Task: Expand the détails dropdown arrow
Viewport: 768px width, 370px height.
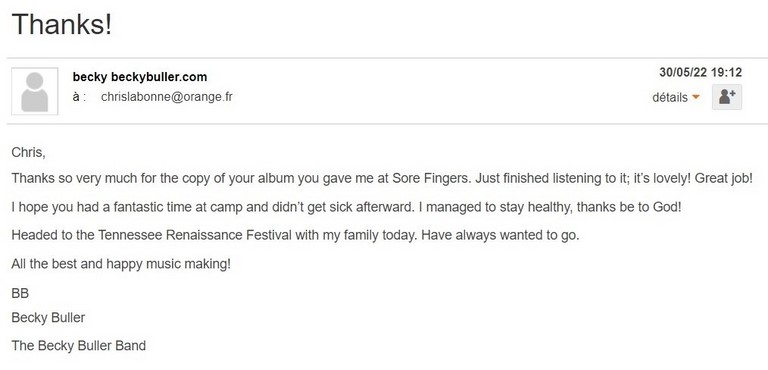Action: (x=696, y=98)
